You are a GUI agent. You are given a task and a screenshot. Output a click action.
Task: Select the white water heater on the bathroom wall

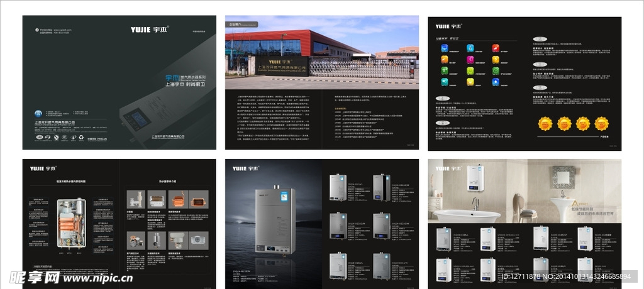click(475, 178)
